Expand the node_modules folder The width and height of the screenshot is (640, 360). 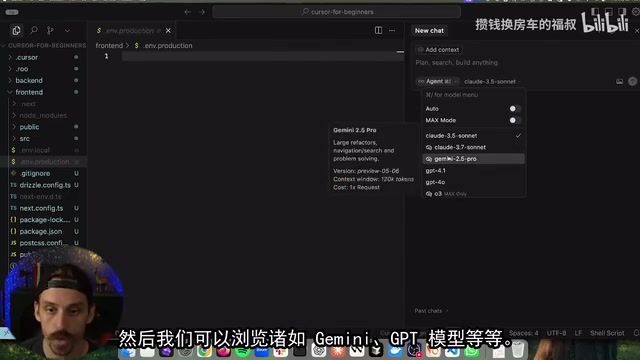(x=43, y=116)
